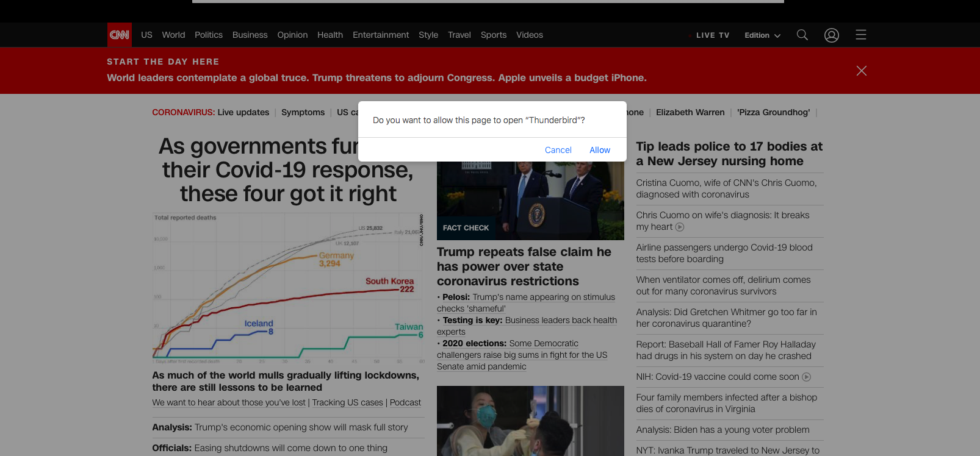Image resolution: width=980 pixels, height=456 pixels.
Task: Open the Podcast link
Action: pos(405,403)
